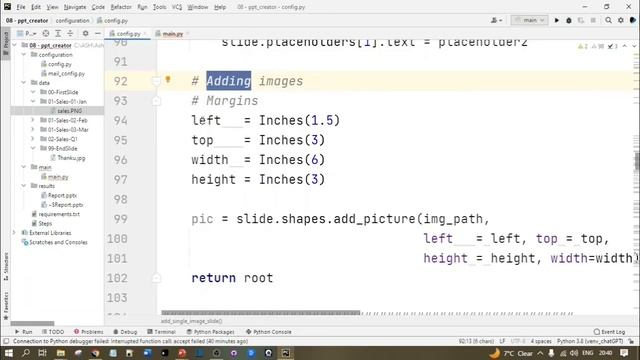The width and height of the screenshot is (640, 360).
Task: Collapse the 01-Sales-01-Jan folder
Action: (33, 101)
